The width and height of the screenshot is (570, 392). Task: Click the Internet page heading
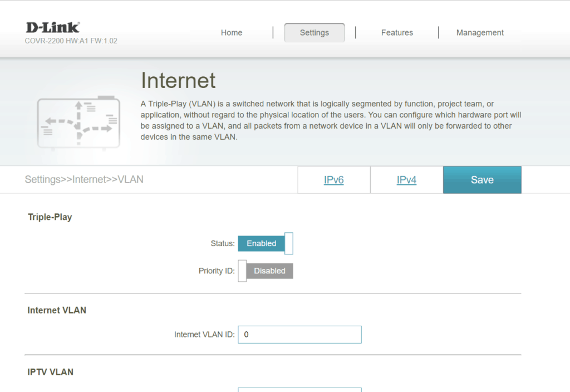click(178, 81)
